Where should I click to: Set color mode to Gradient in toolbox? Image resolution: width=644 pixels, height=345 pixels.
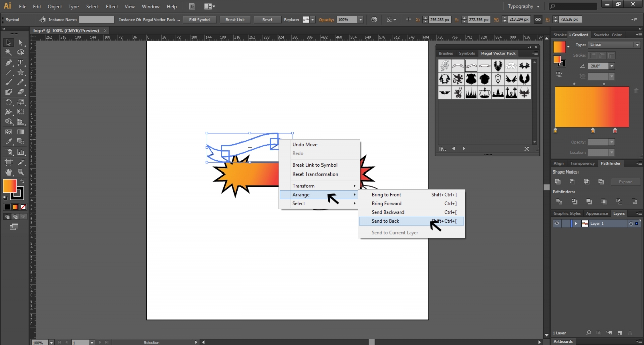click(15, 207)
